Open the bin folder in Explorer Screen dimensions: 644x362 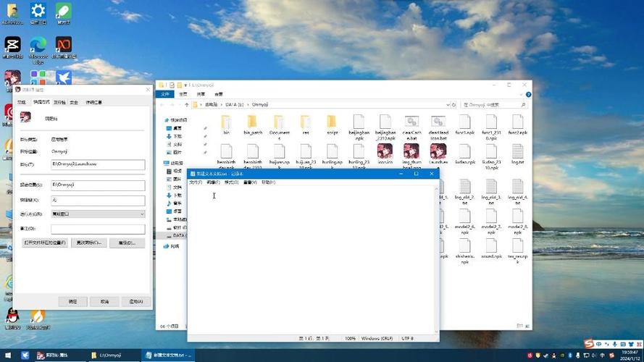(x=226, y=122)
